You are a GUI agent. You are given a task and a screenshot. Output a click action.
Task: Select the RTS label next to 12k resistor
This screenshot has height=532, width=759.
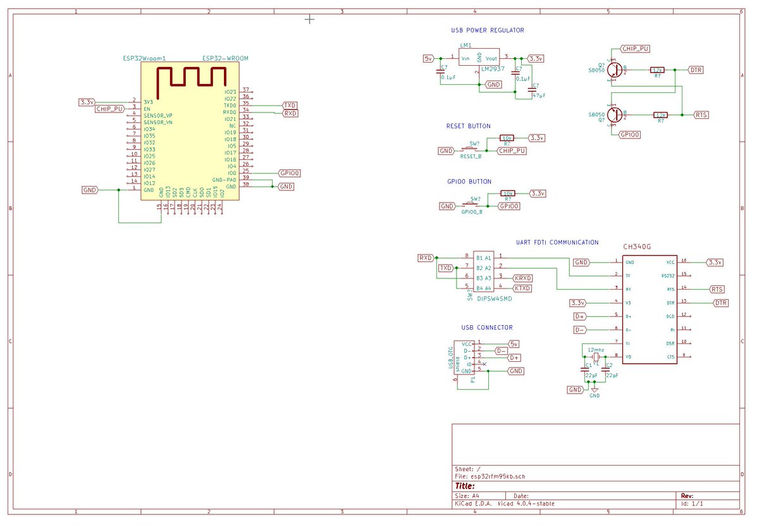click(x=700, y=115)
